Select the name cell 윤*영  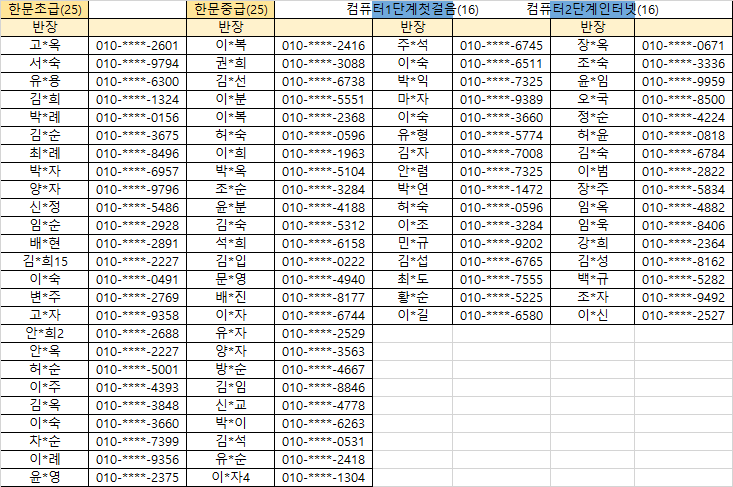click(x=46, y=477)
